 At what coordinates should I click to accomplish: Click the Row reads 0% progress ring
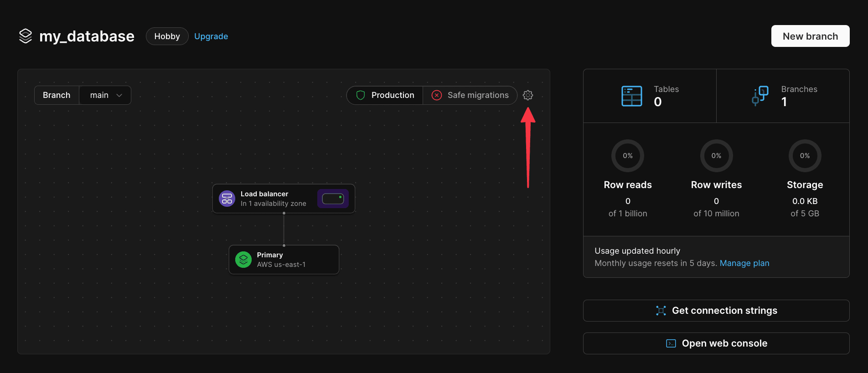[628, 156]
